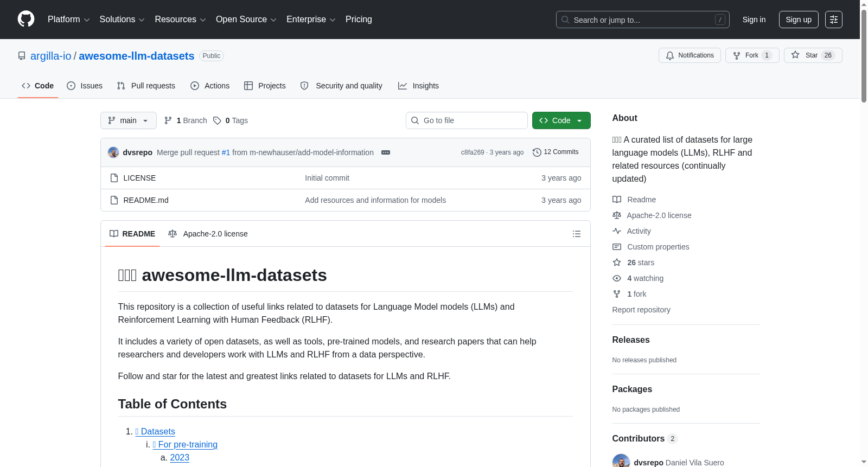Open the GitHub homepage logo
Image resolution: width=868 pixels, height=467 pixels.
26,19
